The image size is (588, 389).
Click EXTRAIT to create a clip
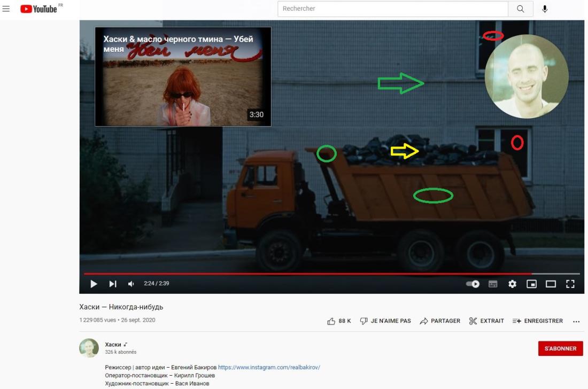click(486, 321)
